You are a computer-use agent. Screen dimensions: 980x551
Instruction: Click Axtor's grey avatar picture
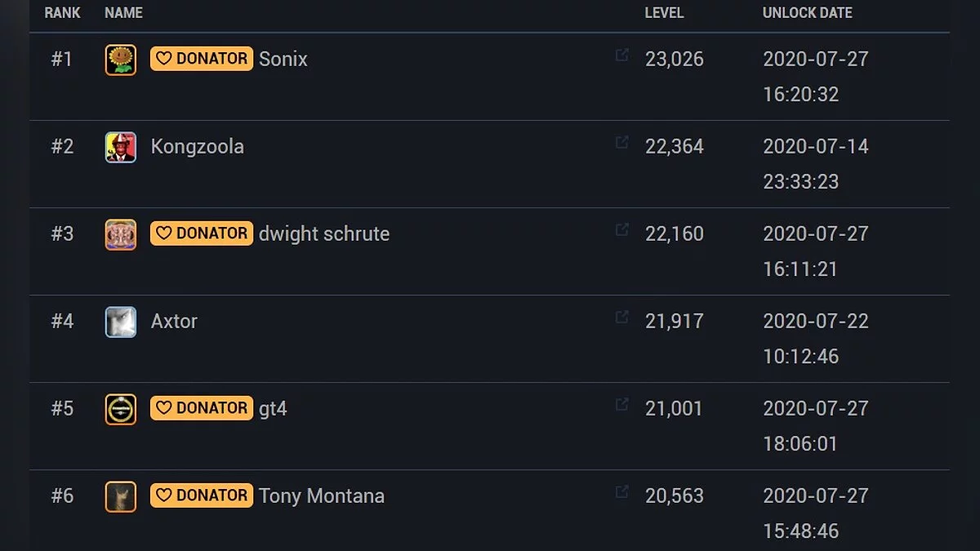click(x=121, y=322)
